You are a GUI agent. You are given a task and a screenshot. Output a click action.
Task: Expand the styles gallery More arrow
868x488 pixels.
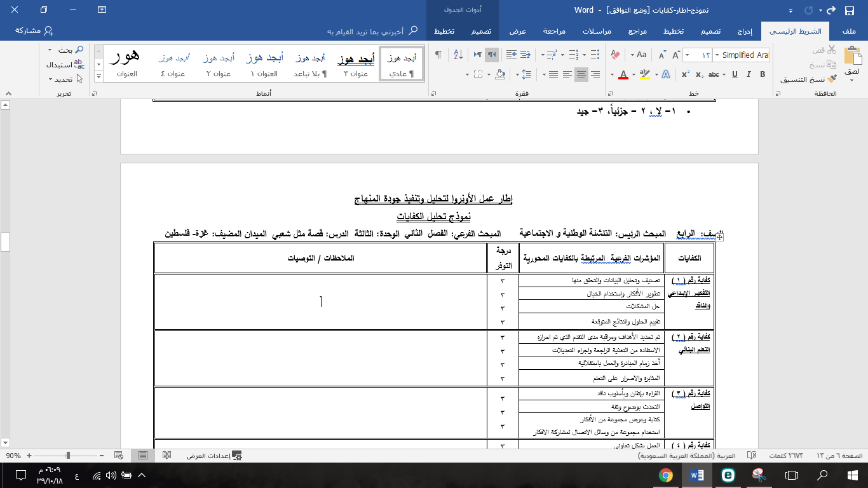tap(98, 77)
